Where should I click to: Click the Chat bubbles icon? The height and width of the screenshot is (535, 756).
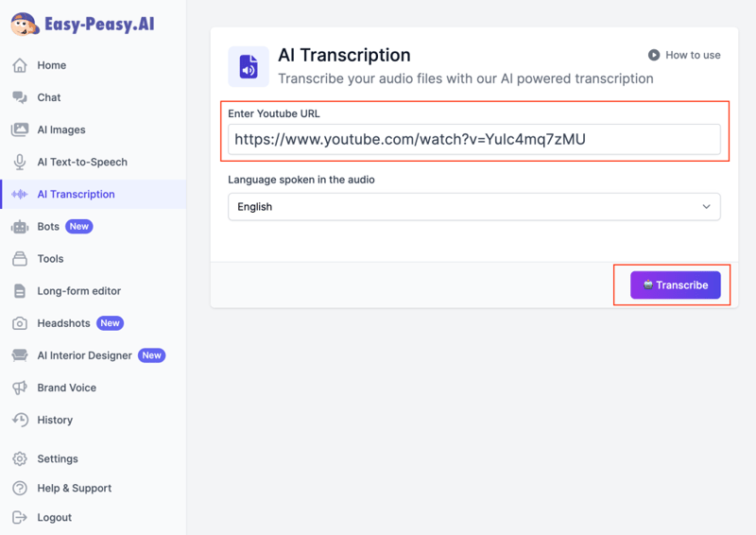coord(20,97)
